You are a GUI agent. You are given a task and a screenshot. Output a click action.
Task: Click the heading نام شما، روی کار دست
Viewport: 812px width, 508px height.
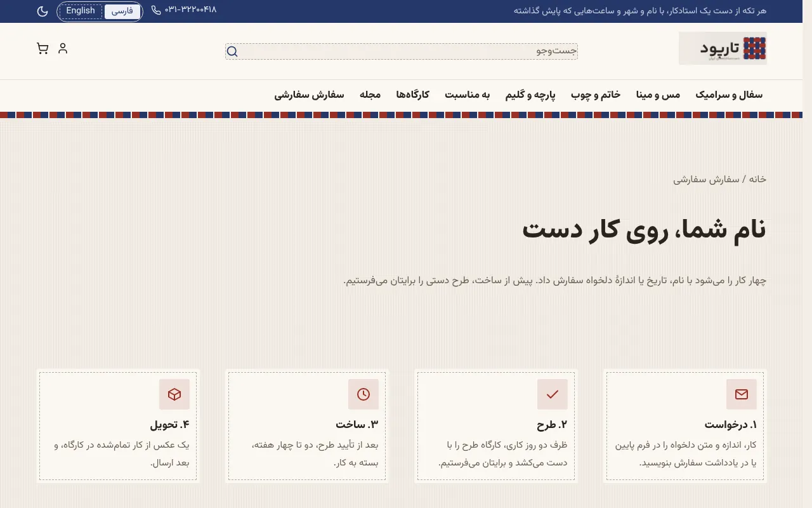(644, 230)
